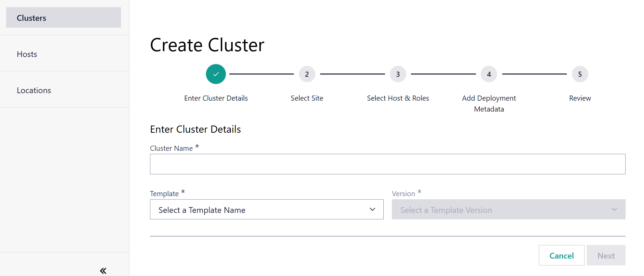Click the Review step label
644x276 pixels.
[x=580, y=98]
